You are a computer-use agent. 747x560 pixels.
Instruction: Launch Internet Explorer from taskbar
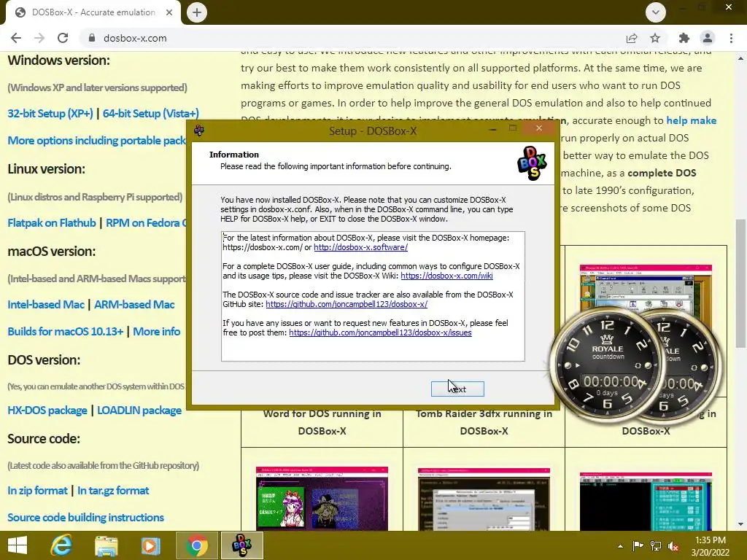61,545
